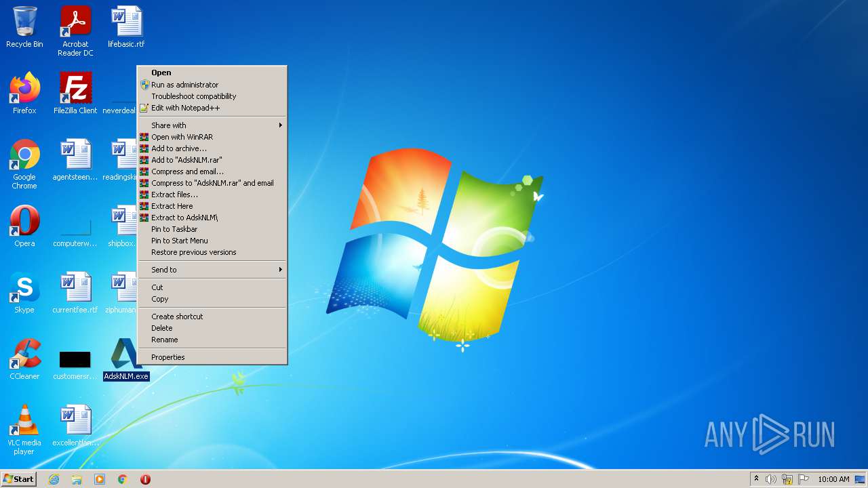The height and width of the screenshot is (488, 868).
Task: Choose Extract files...
Action: 212,195
